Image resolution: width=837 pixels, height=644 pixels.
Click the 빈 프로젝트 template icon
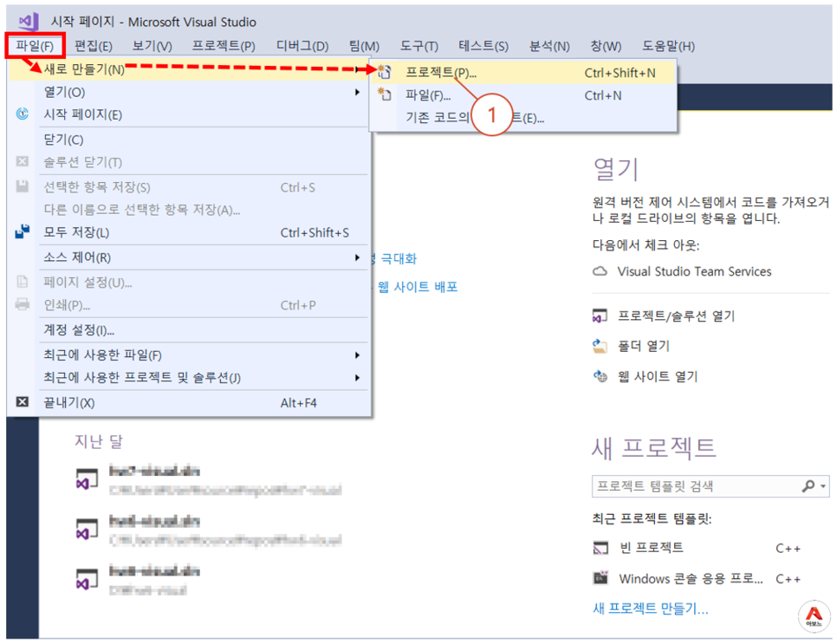(x=600, y=547)
